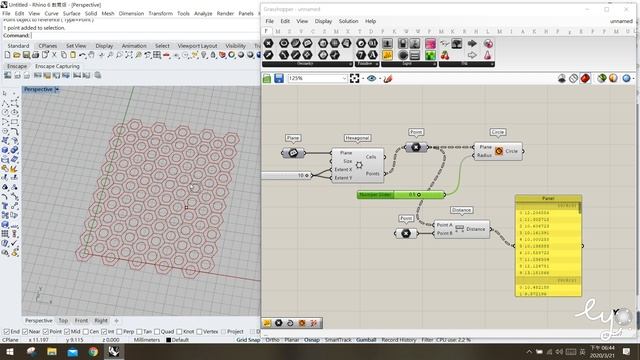Toggle the Near osnap checkbox
Screen dimensions: 640x360
point(25,332)
